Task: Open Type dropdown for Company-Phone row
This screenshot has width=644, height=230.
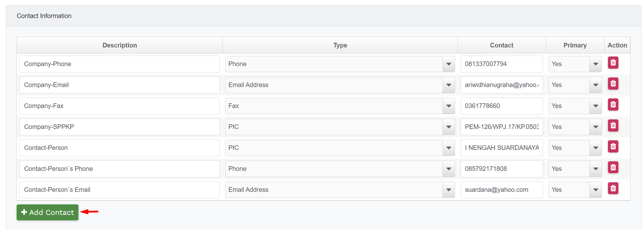Action: [340, 64]
